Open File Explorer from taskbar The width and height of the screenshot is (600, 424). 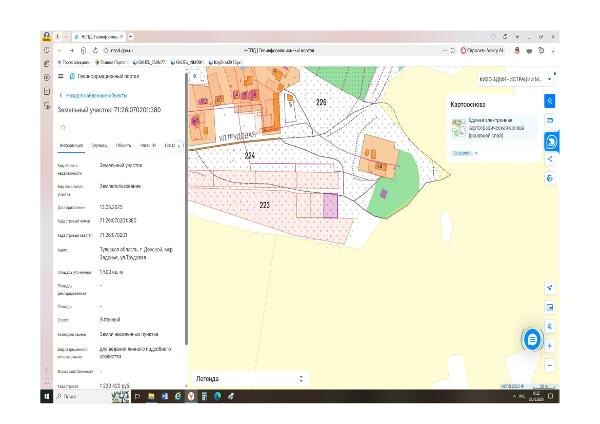pyautogui.click(x=151, y=396)
